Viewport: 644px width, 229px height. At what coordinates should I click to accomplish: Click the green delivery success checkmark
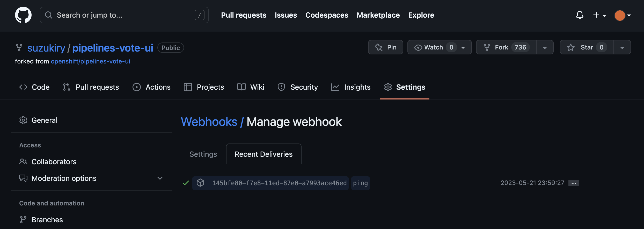(186, 183)
